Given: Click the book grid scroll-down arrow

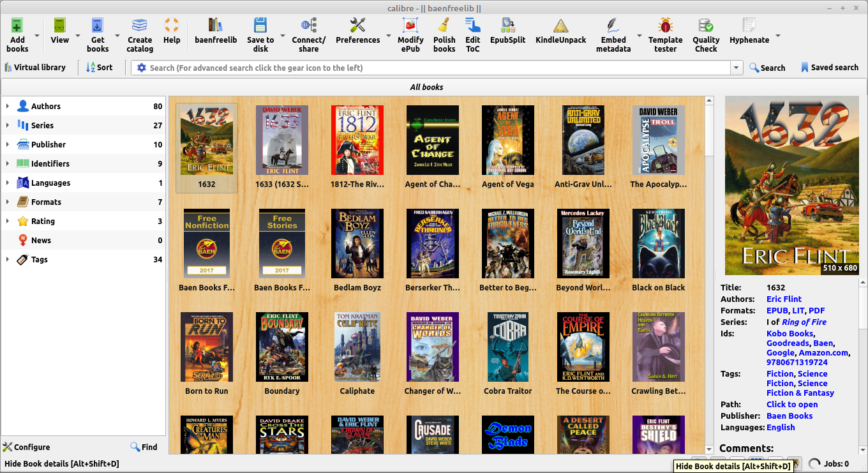Looking at the screenshot, I should pos(709,449).
